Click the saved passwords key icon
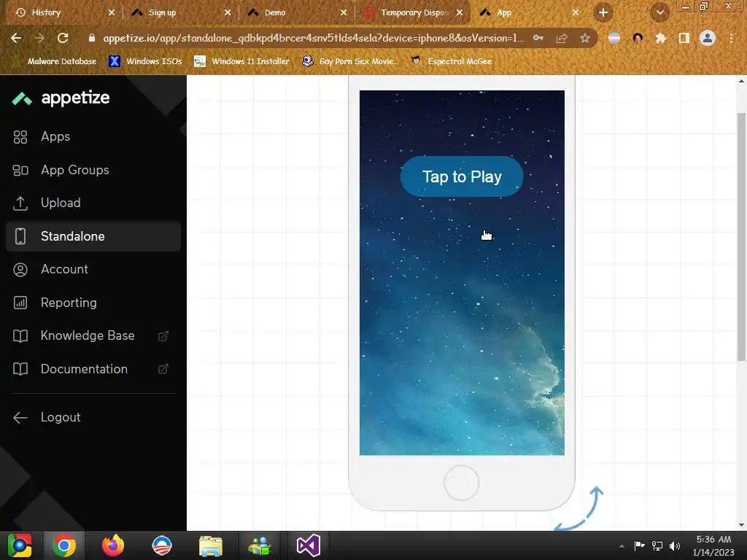Screen dimensions: 747x560 point(538,38)
